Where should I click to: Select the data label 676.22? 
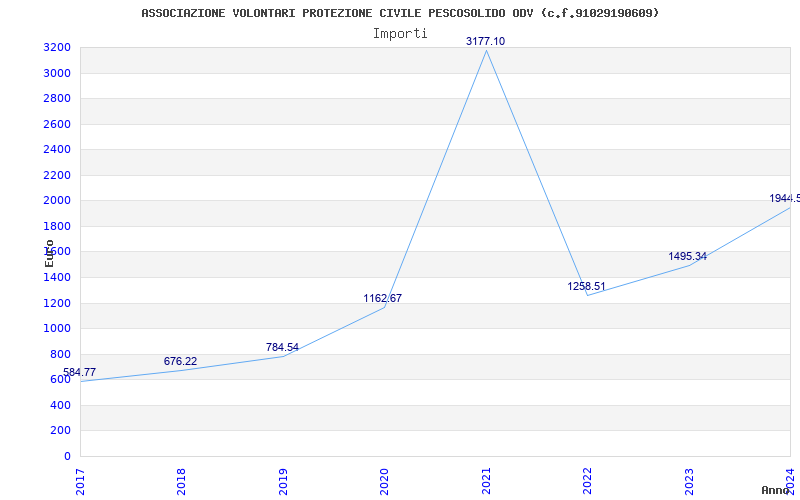(x=180, y=361)
